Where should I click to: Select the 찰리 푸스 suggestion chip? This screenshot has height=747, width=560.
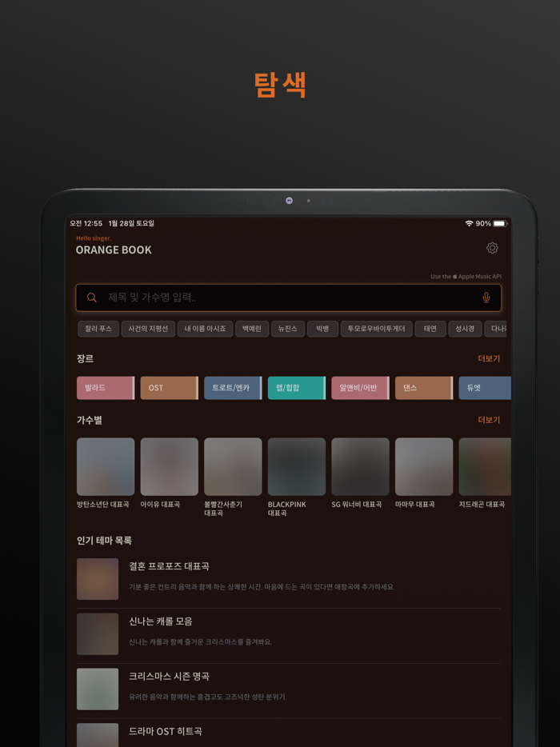98,329
